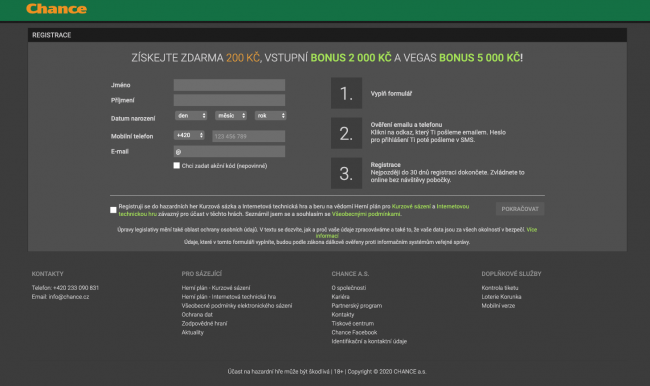The height and width of the screenshot is (386, 650).
Task: Enable the promo code (akční kód) checkbox
Action: pos(177,165)
